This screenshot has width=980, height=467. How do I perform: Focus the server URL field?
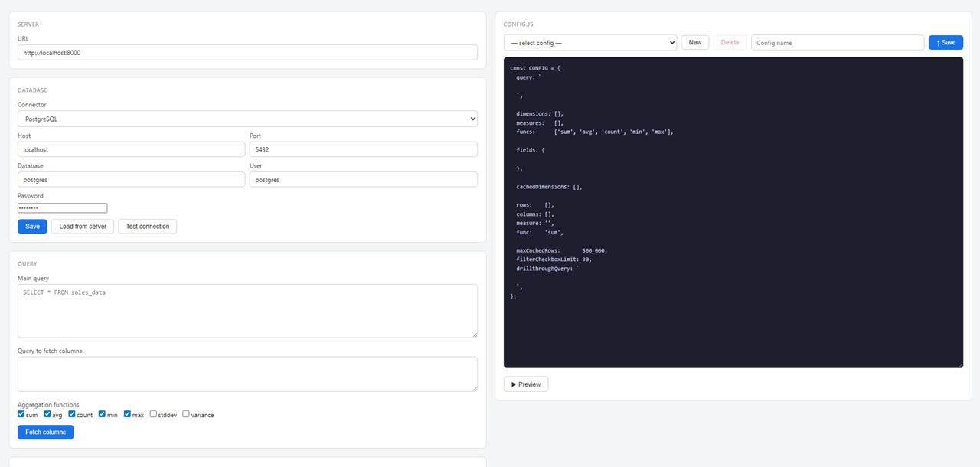tap(247, 52)
